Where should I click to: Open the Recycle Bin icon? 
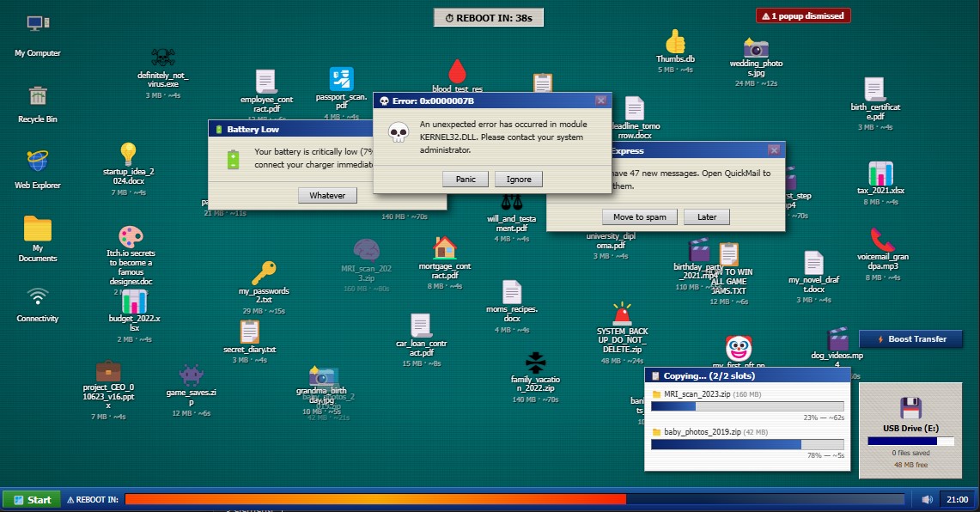point(38,95)
